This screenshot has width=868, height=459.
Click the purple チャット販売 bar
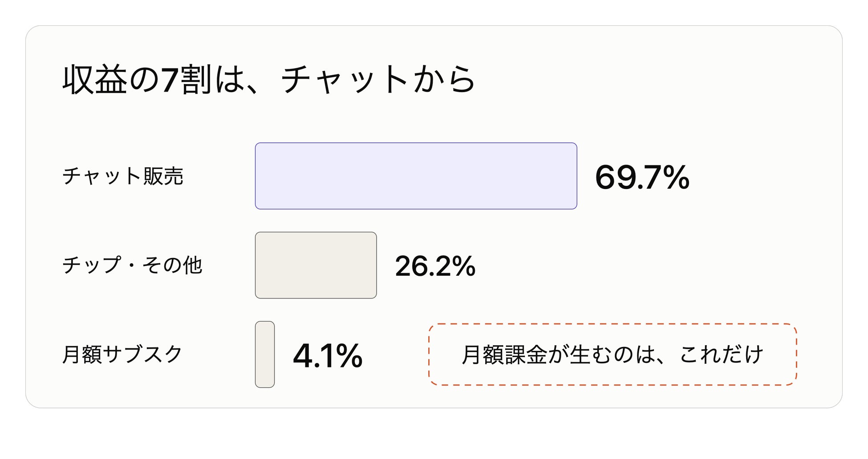416,176
